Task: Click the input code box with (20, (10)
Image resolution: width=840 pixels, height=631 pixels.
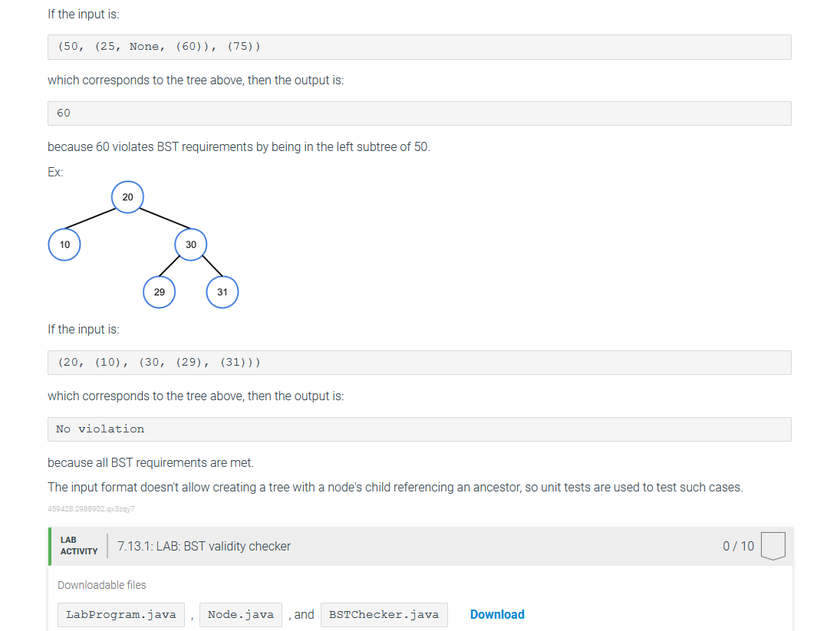Action: 420,363
